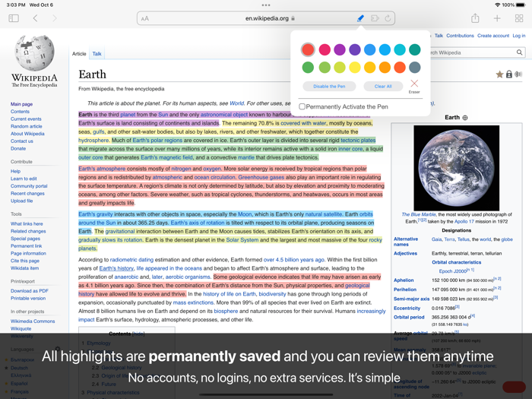Click the Search Wikipedia input field
532x399 pixels.
pyautogui.click(x=473, y=52)
